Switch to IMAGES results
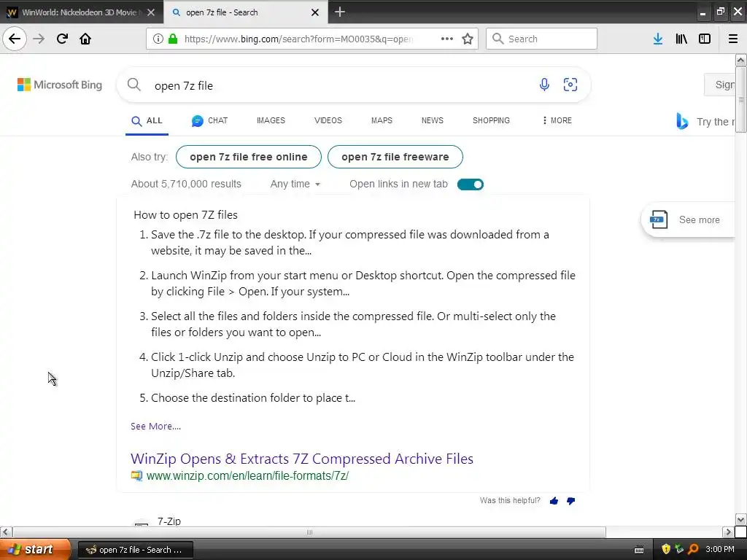Screen dimensions: 747x560 [x=271, y=120]
